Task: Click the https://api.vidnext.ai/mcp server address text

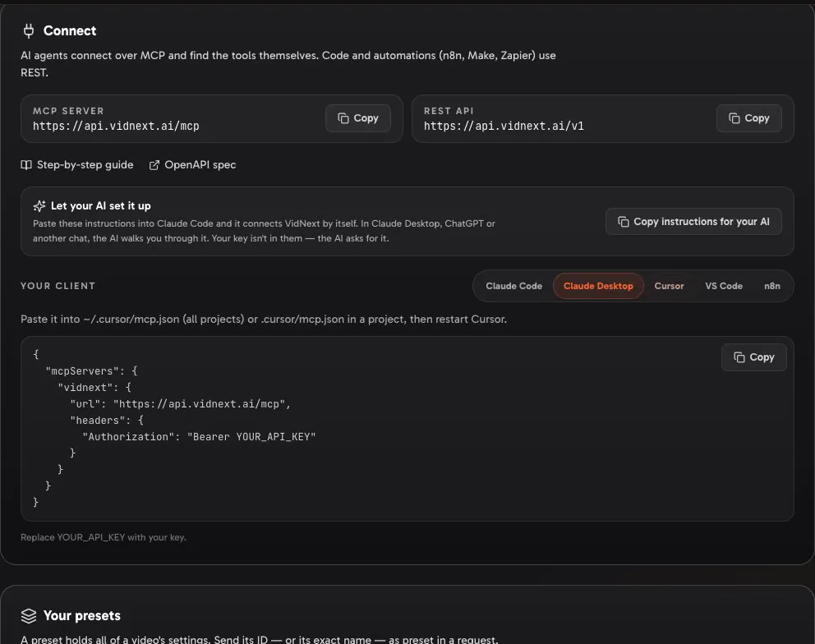Action: tap(116, 126)
